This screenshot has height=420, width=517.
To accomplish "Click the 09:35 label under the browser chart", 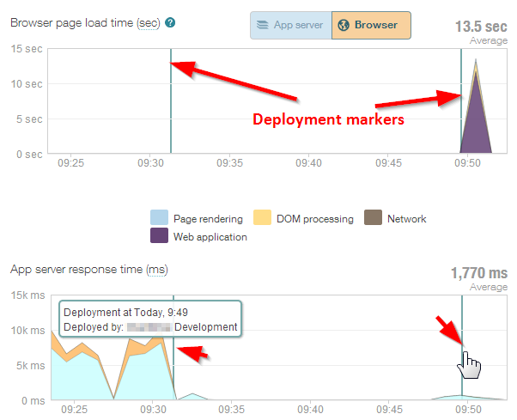I will tap(229, 163).
